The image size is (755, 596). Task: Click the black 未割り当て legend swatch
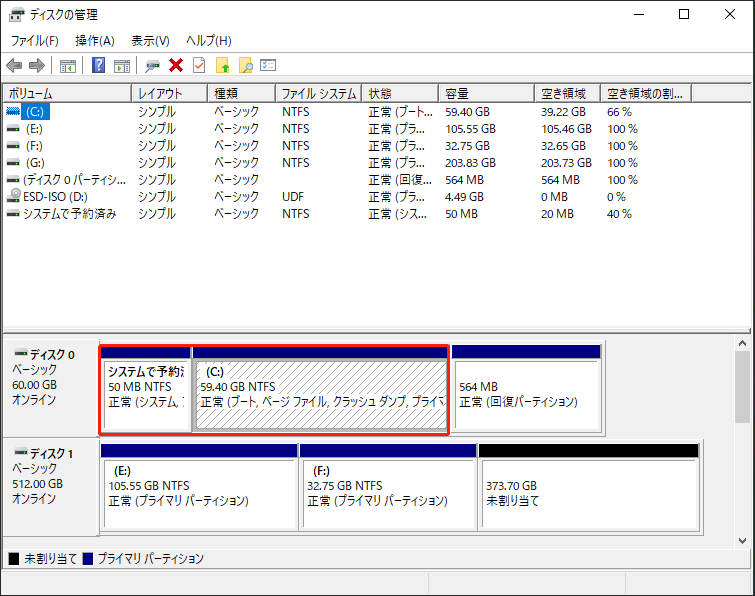[14, 558]
